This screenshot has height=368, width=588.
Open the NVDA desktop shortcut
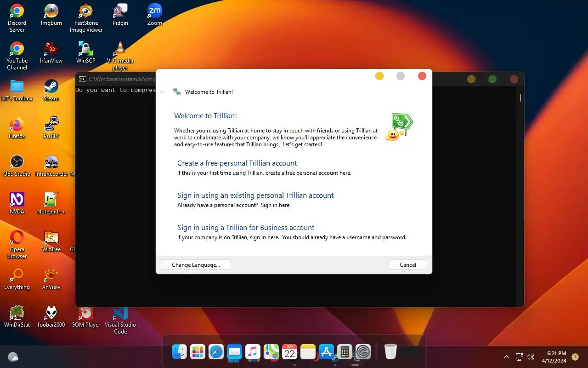click(17, 204)
